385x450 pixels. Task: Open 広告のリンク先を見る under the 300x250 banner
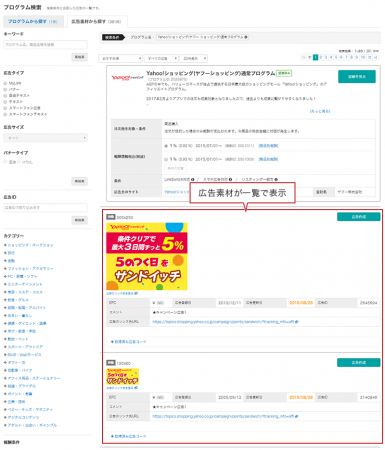(x=122, y=293)
